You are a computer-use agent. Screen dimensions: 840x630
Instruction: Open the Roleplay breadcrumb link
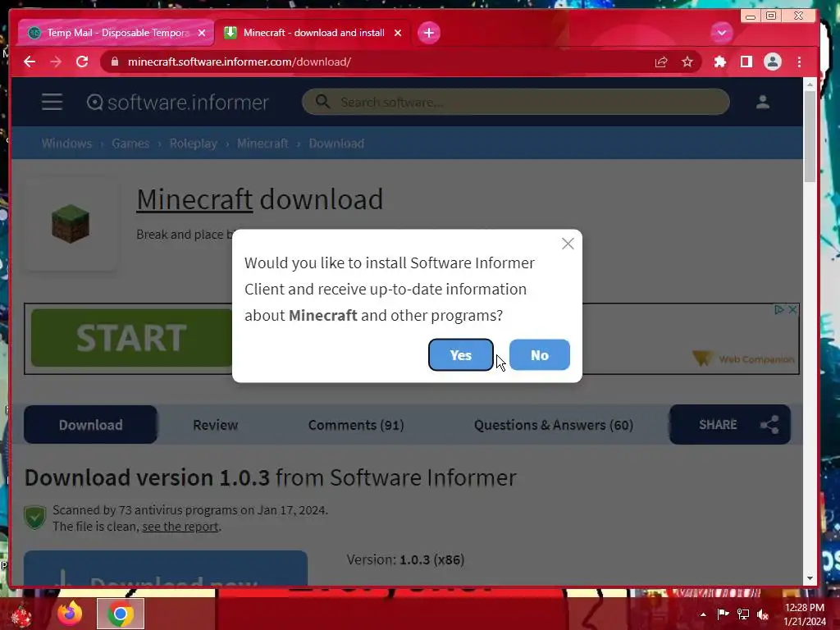[x=194, y=143]
